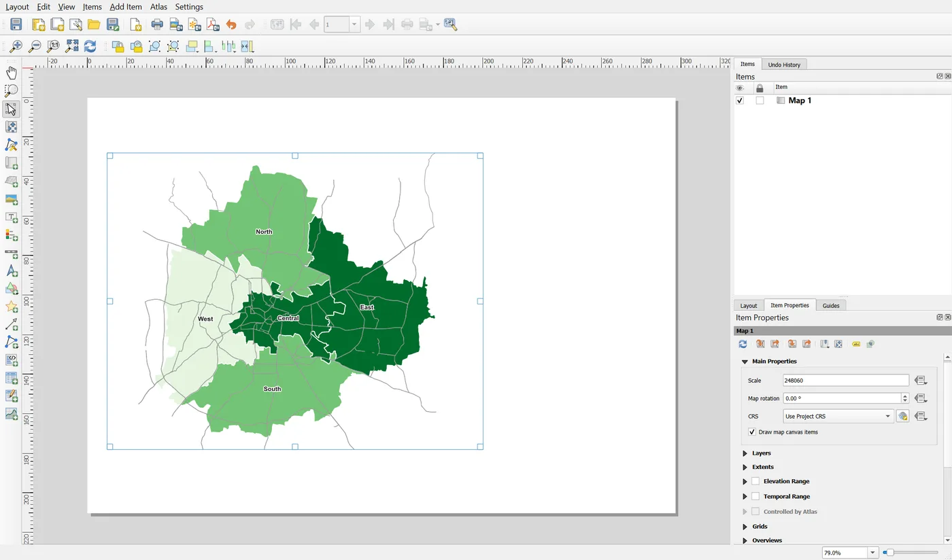Open data-defined override for Scale

[x=921, y=381]
